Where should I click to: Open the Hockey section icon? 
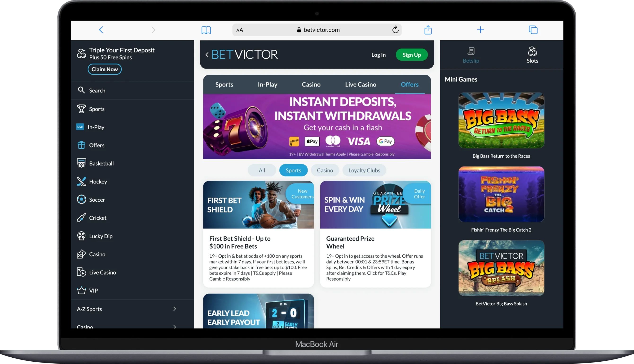[x=81, y=181]
